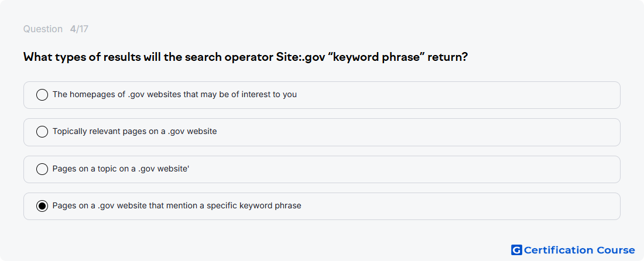Click the answer text mentioning homepages of .gov
Screen dimensions: 644x261
point(174,94)
